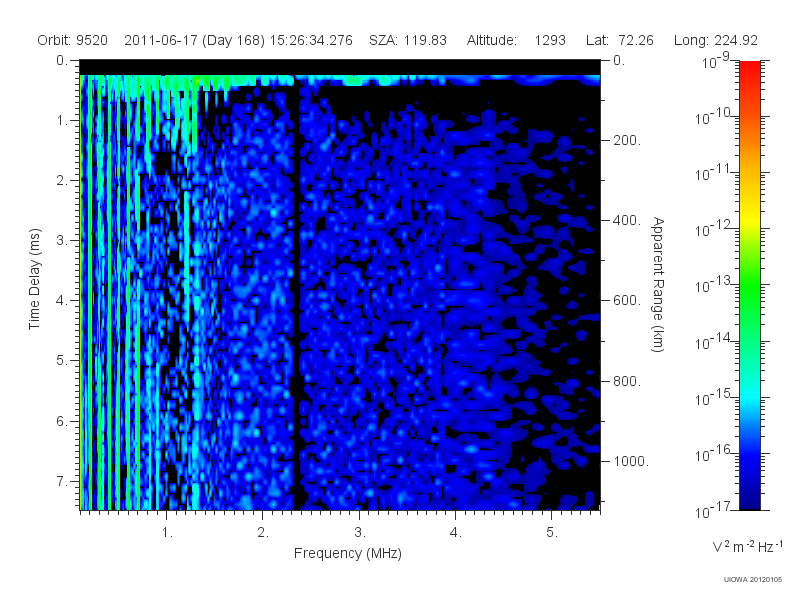Click the SZA: 119.83 header value

tap(408, 40)
